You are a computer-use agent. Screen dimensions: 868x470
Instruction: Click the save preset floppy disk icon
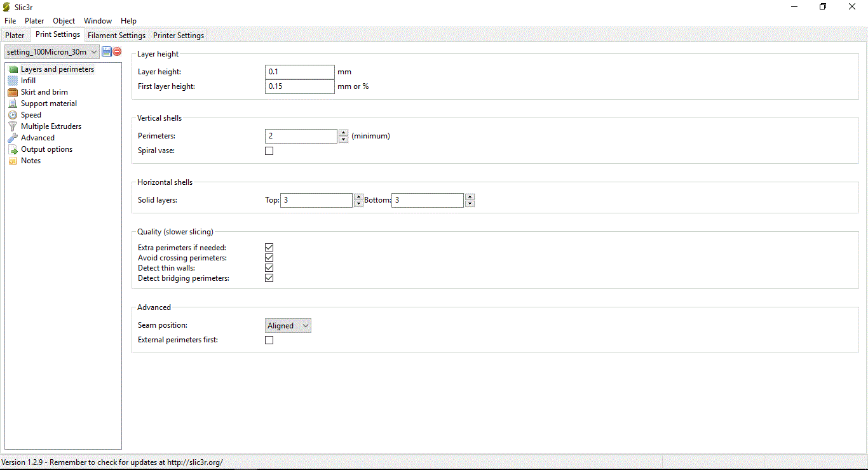(x=107, y=51)
